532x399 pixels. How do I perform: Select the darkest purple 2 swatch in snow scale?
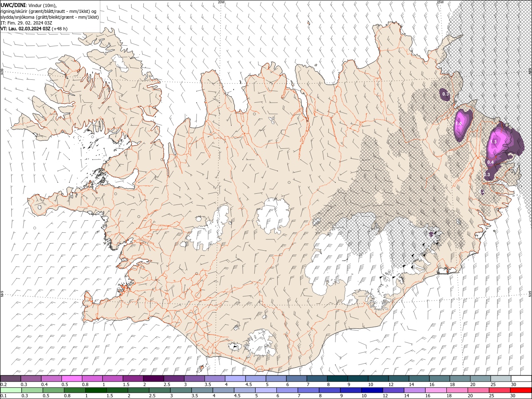point(153,378)
